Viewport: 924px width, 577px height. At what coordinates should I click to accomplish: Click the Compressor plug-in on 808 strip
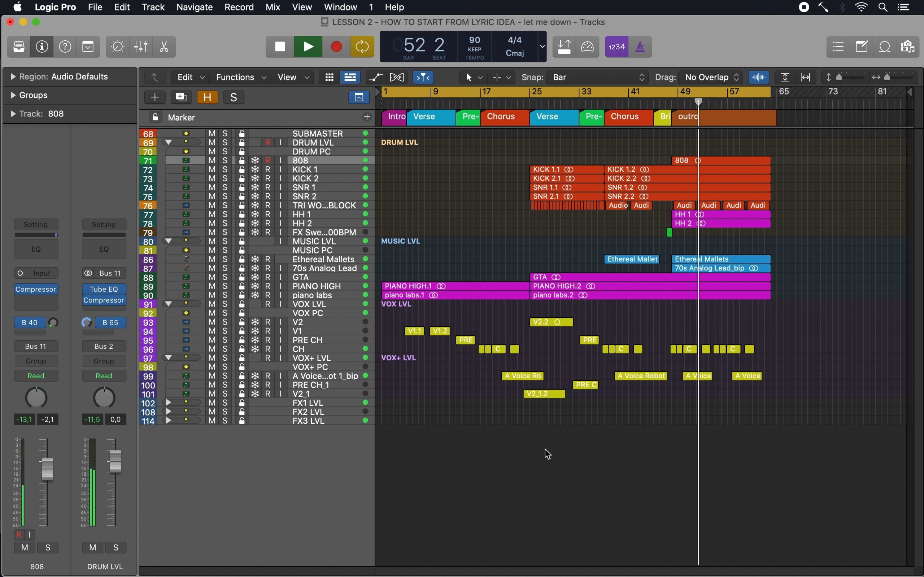click(36, 289)
